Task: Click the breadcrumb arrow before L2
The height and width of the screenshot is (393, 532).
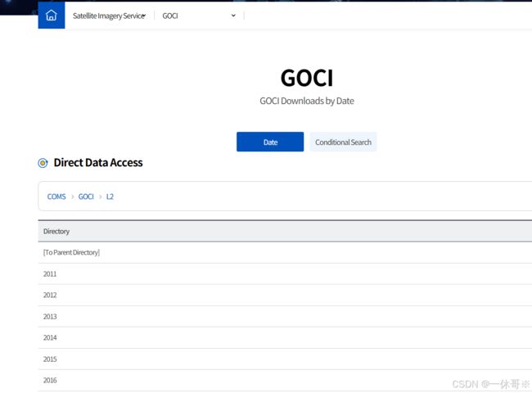Action: click(100, 196)
